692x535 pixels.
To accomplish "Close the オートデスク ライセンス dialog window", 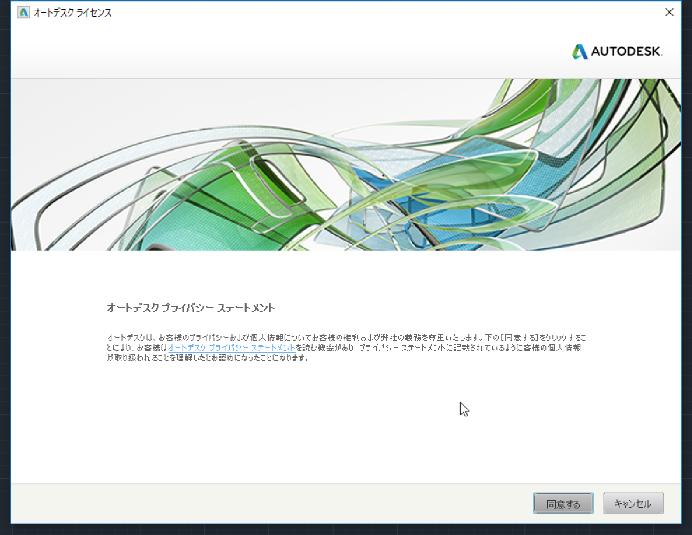I will (669, 12).
